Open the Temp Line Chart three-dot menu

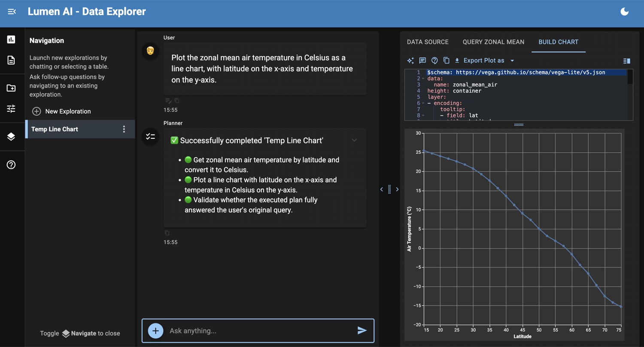pos(124,129)
